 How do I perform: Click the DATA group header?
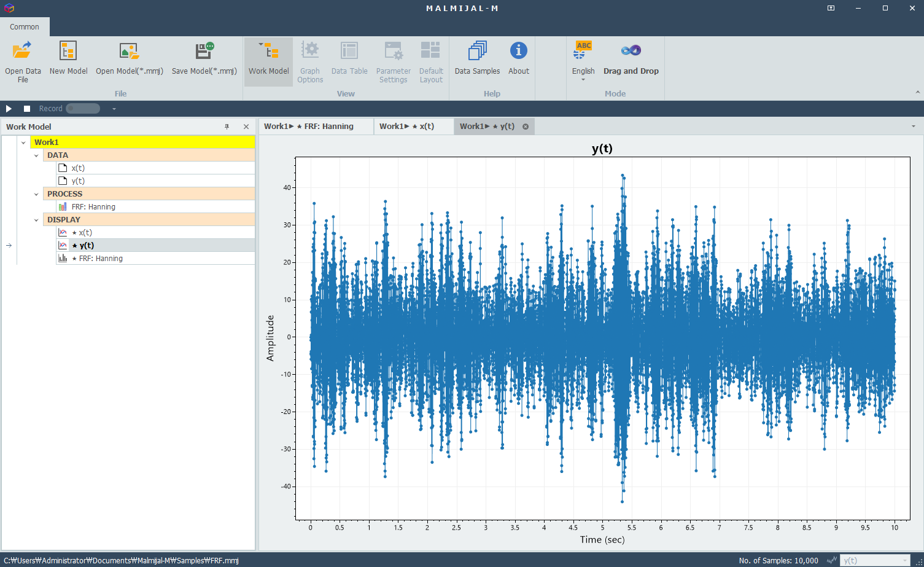(149, 155)
